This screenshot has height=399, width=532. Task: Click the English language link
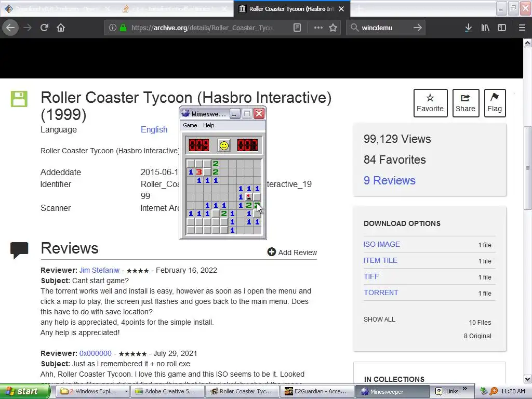pyautogui.click(x=154, y=129)
